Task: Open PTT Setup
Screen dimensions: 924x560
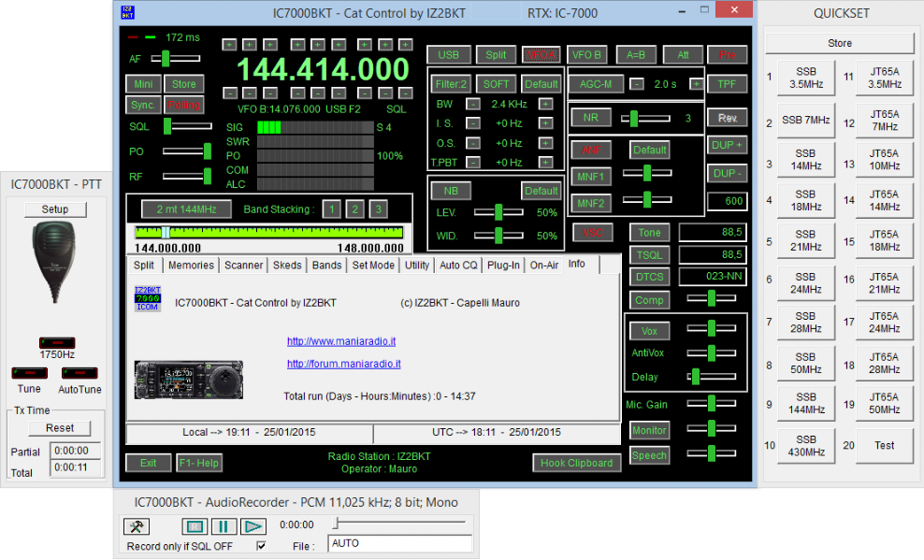Action: [55, 209]
